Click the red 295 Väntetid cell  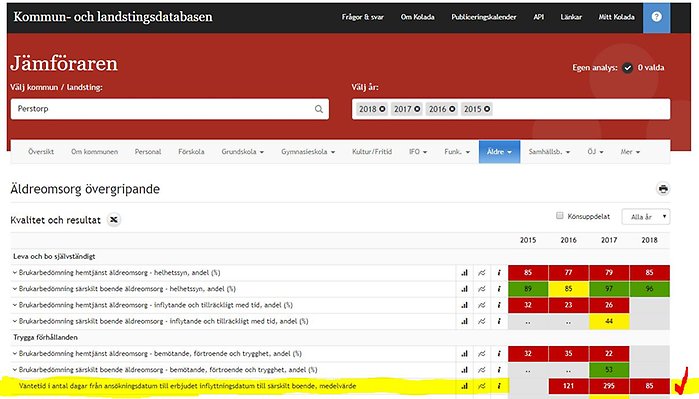click(x=609, y=386)
